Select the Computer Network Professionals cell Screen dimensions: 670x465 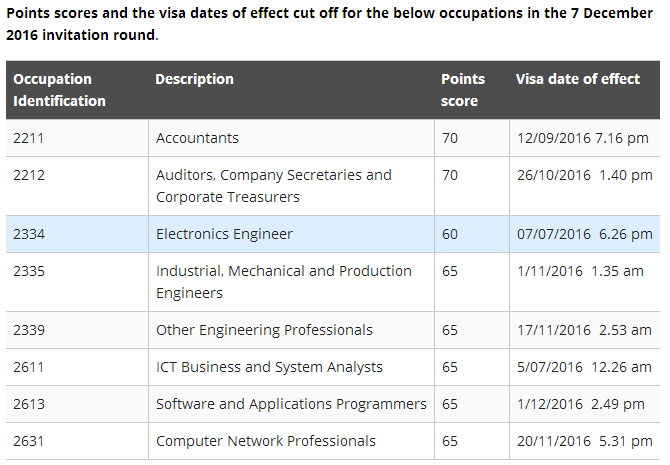(x=266, y=441)
